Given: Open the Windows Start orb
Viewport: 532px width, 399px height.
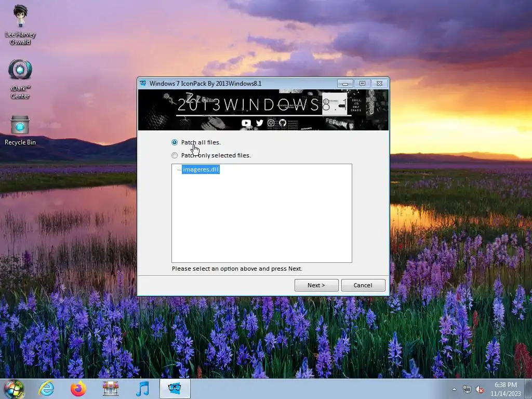Looking at the screenshot, I should [14, 389].
